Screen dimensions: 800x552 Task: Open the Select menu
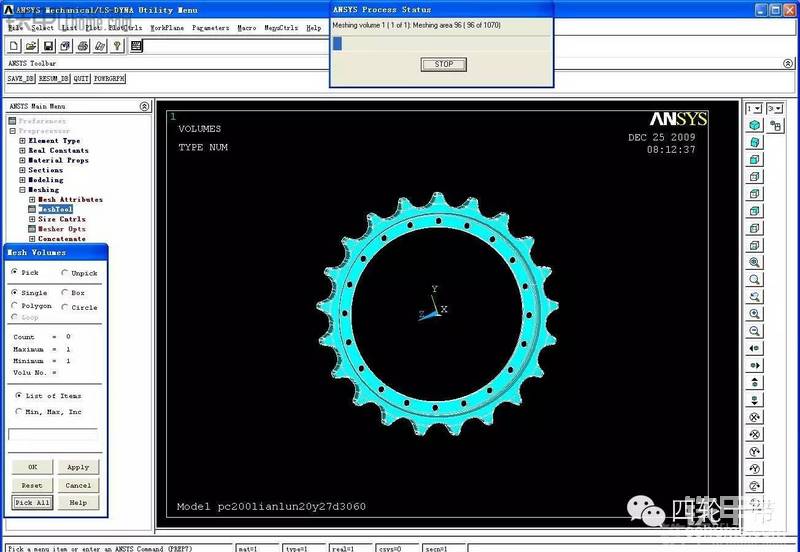tap(42, 28)
